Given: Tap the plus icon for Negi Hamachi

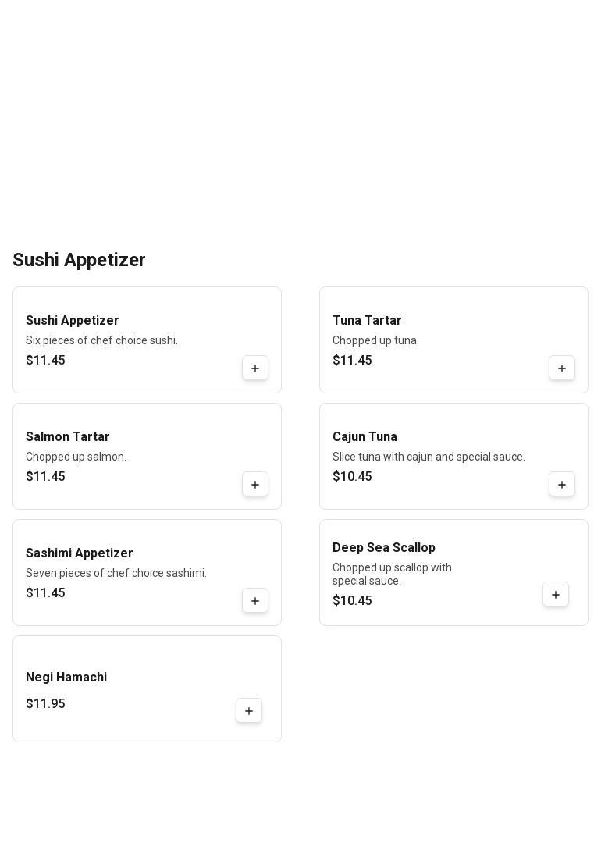Looking at the screenshot, I should 249,711.
